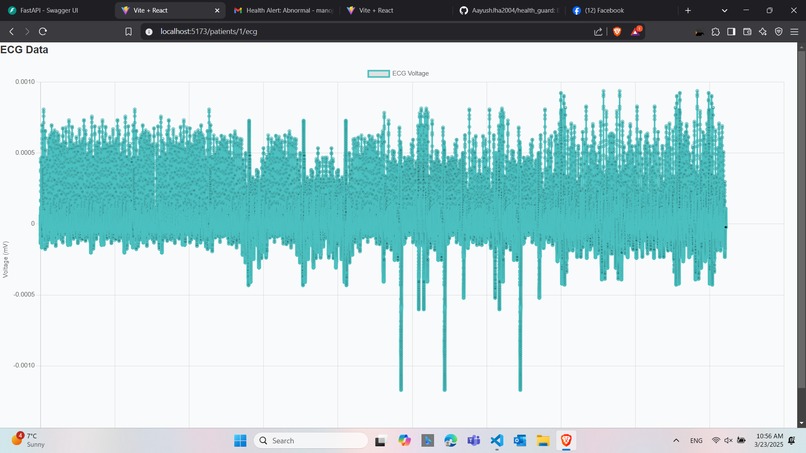Open the Windows Start menu
This screenshot has height=453, width=806.
pyautogui.click(x=240, y=441)
